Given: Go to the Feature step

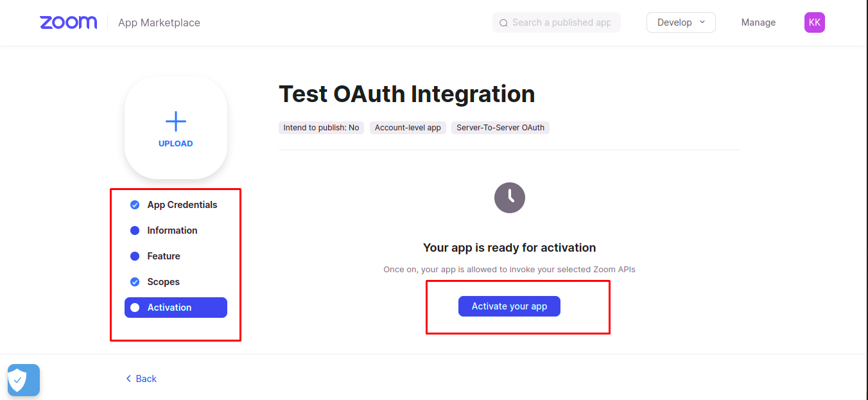Looking at the screenshot, I should coord(175,256).
